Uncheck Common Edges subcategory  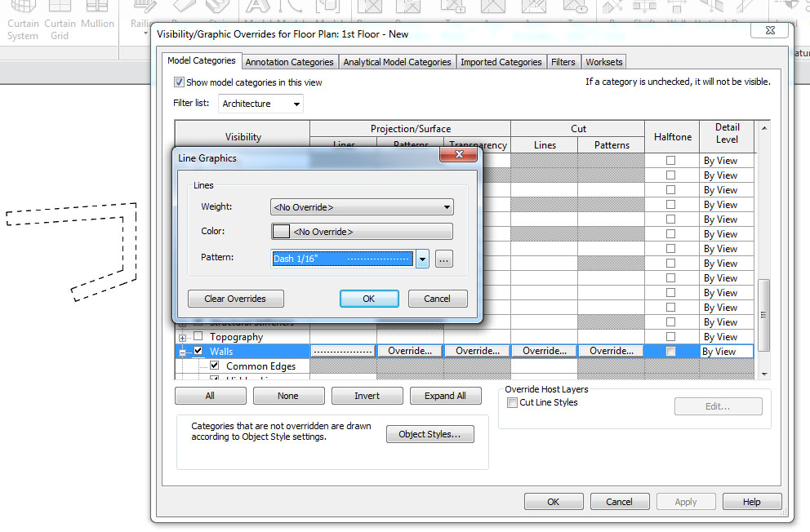click(214, 366)
